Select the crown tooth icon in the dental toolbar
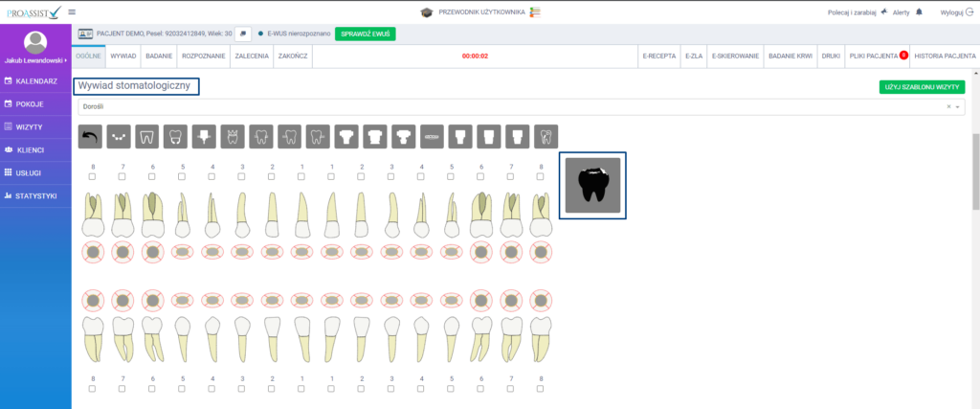 coord(233,137)
